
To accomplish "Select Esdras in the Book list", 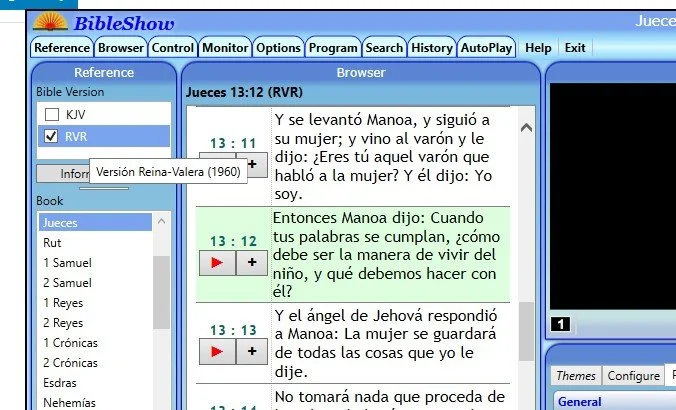I will tap(95, 383).
